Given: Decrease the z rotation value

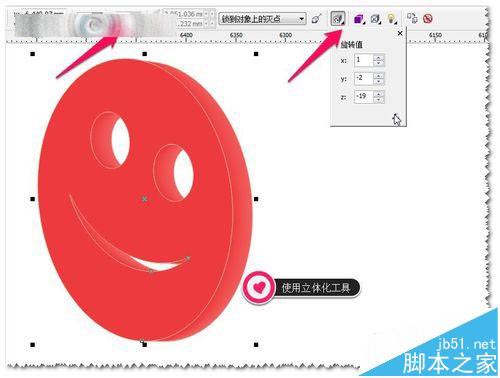Looking at the screenshot, I should pos(379,100).
